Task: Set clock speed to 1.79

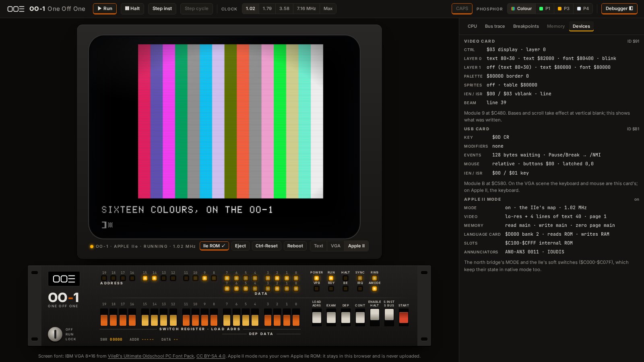Action: click(x=267, y=8)
